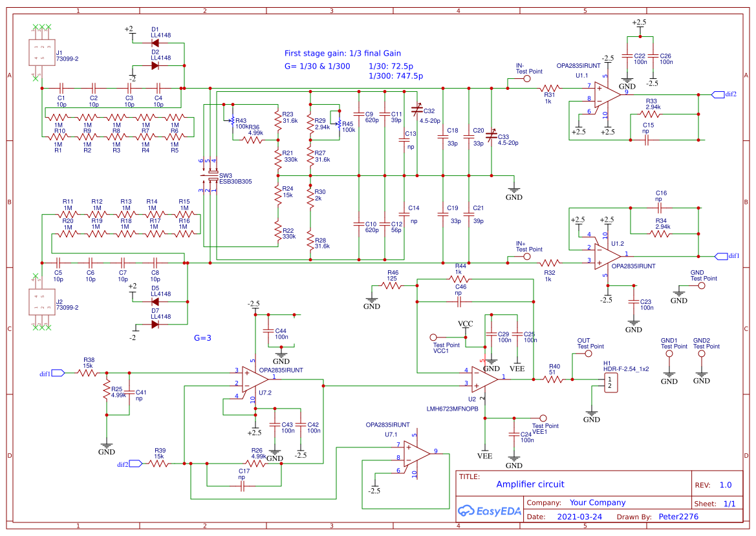
Task: Select potentiometer R45 100k symbol
Action: [338, 125]
